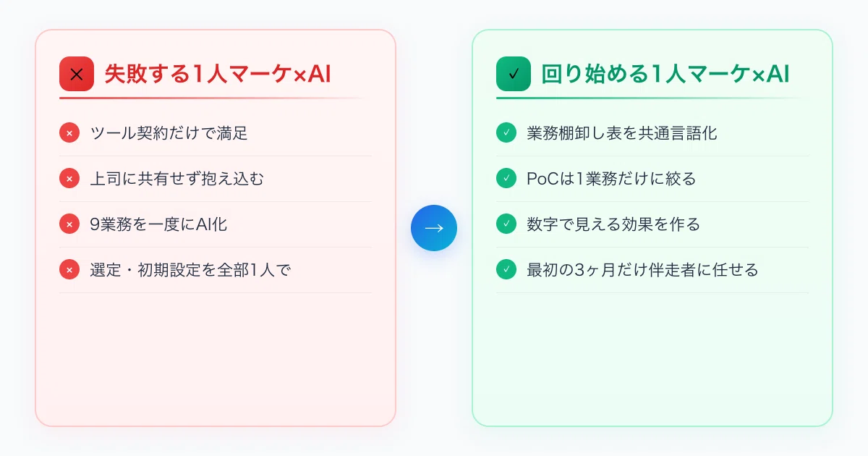Click green check icon beside 最初の3ヶ月だけ伴走者に任せる
This screenshot has width=868, height=456.
[x=506, y=270]
